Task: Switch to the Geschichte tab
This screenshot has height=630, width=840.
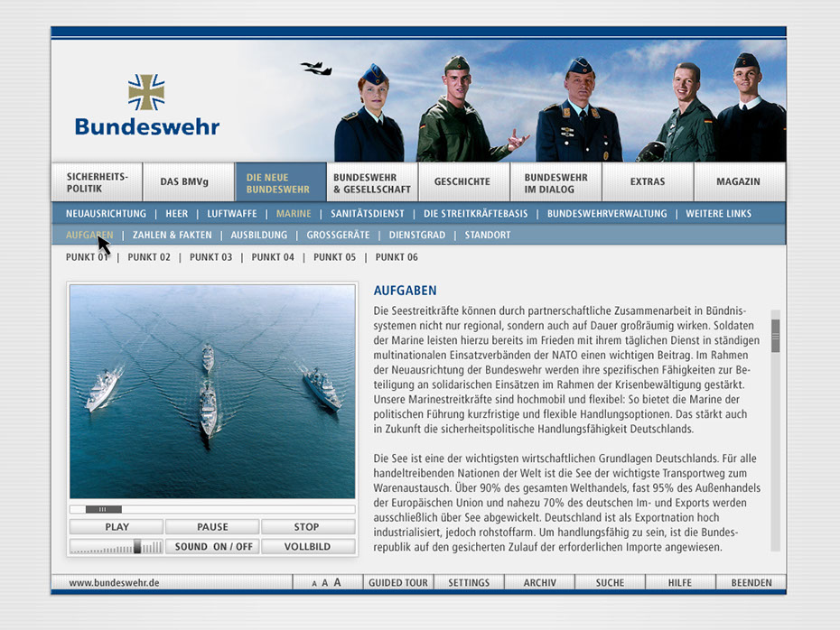Action: click(462, 182)
